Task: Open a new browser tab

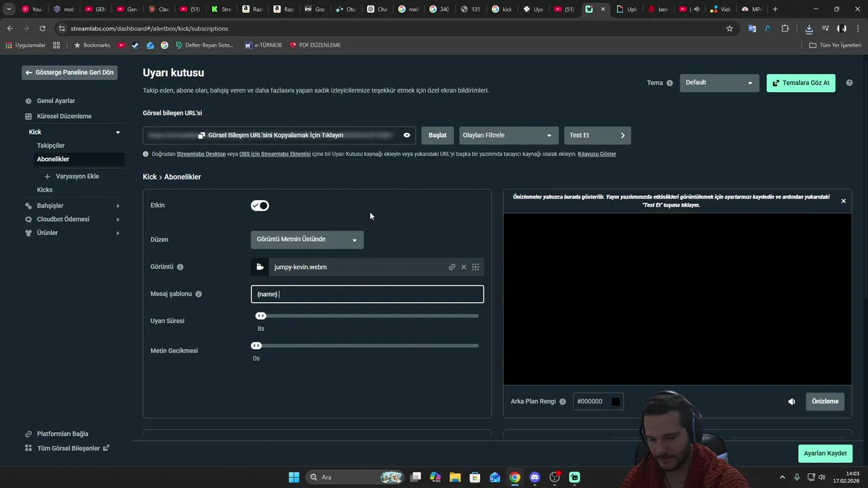Action: pos(775,9)
